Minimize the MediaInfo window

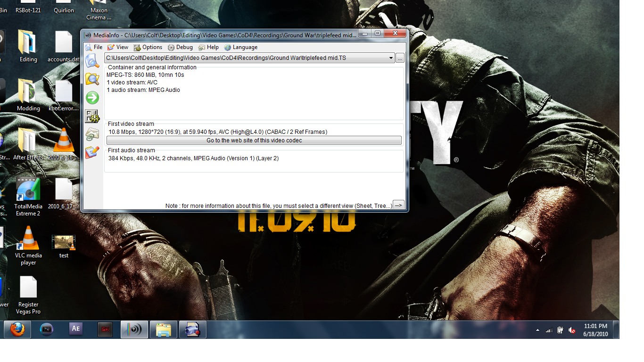[x=364, y=33]
